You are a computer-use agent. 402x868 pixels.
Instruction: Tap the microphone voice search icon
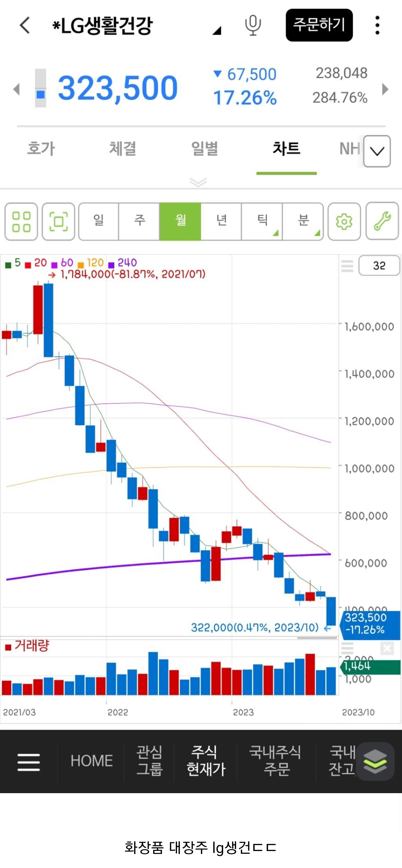pos(253,25)
